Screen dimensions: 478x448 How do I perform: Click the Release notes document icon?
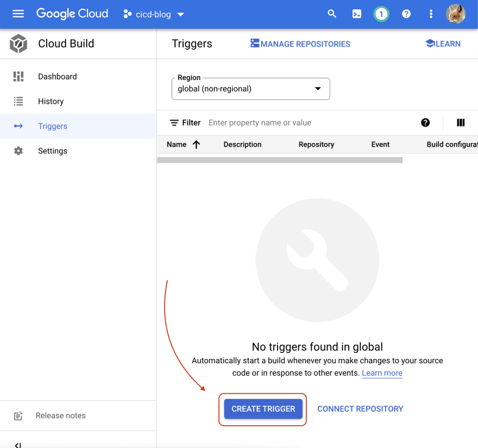[x=18, y=416]
